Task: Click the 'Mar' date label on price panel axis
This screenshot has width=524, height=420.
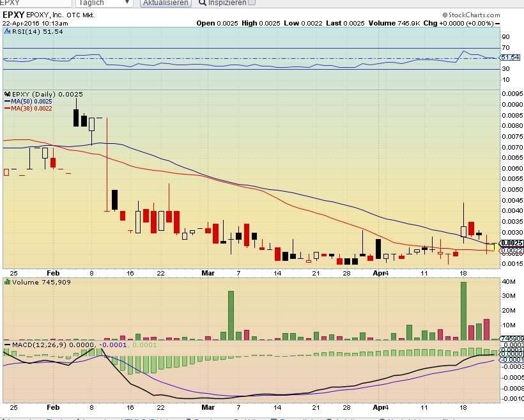Action: click(x=208, y=273)
